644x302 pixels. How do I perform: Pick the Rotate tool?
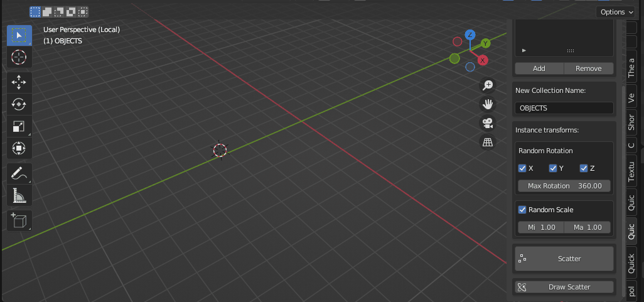click(x=19, y=104)
